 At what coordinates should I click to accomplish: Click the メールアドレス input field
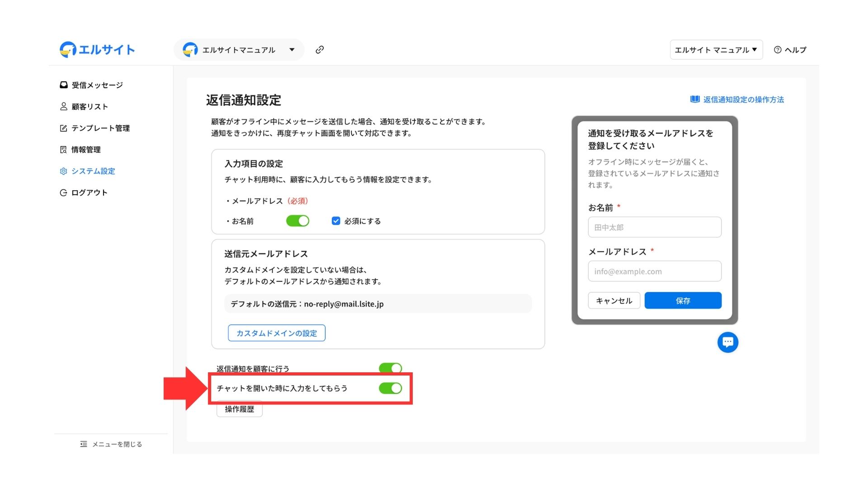click(654, 272)
